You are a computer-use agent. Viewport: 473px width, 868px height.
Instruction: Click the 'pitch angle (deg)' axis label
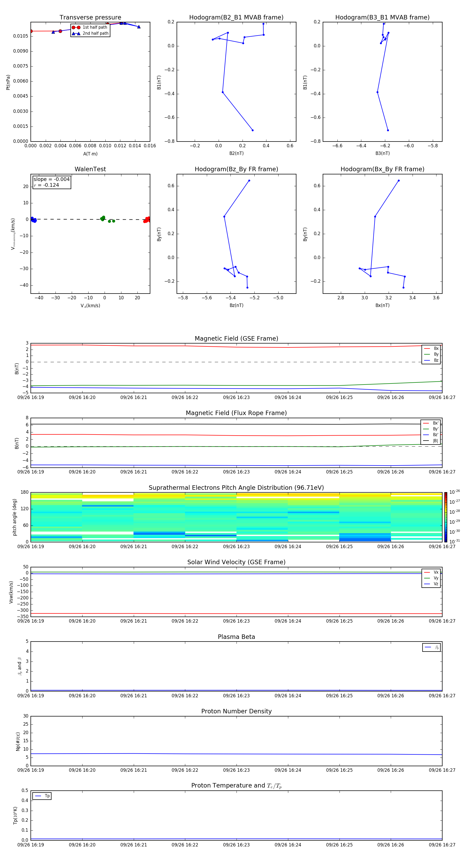pyautogui.click(x=14, y=517)
